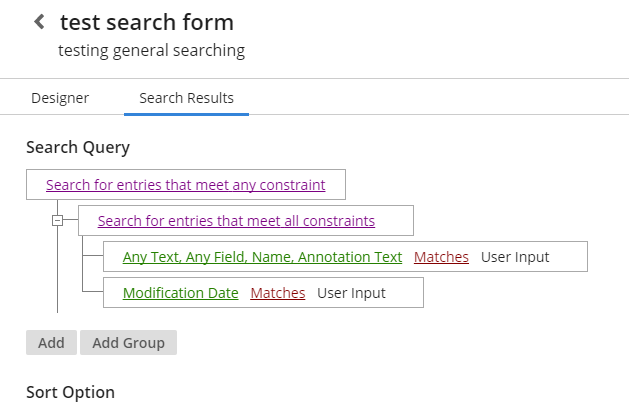Open the Modification Date field link

click(181, 293)
